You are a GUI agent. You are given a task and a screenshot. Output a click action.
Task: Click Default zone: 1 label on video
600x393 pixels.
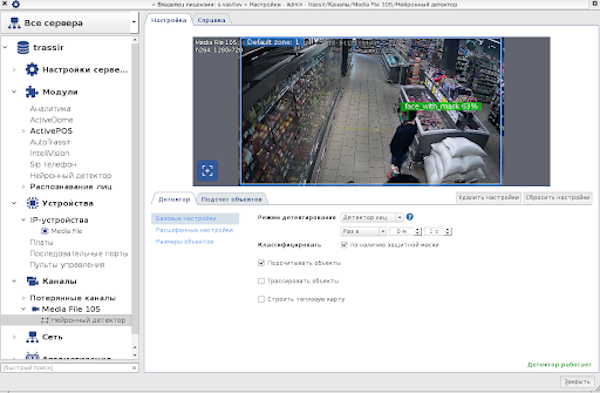(272, 42)
